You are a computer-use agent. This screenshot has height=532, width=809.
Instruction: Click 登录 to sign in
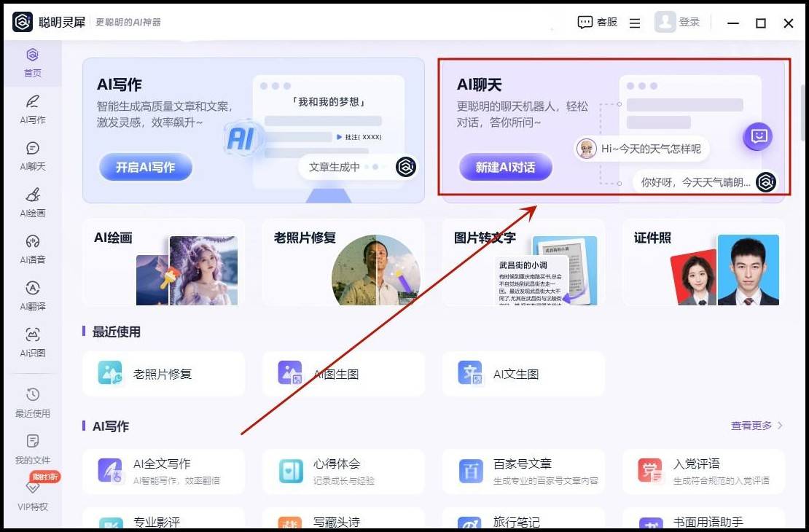pyautogui.click(x=678, y=23)
